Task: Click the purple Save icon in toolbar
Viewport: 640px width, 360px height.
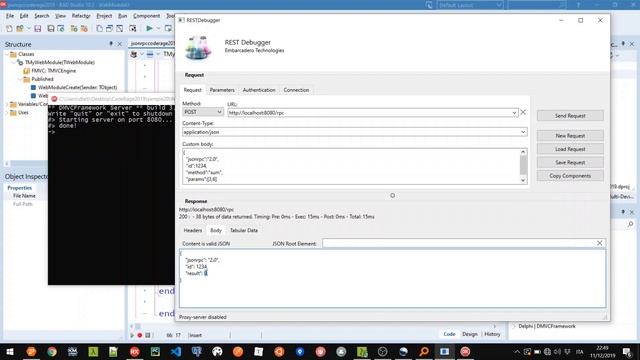Action: pos(38,29)
